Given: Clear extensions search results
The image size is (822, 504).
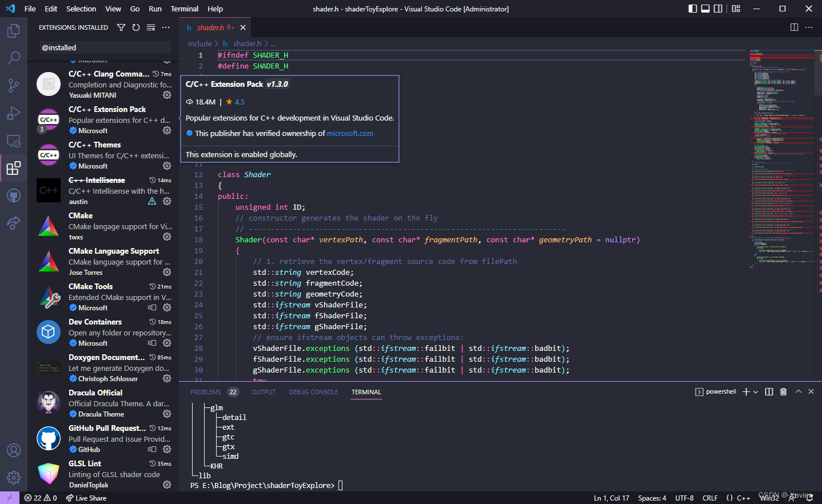Looking at the screenshot, I should pyautogui.click(x=151, y=27).
